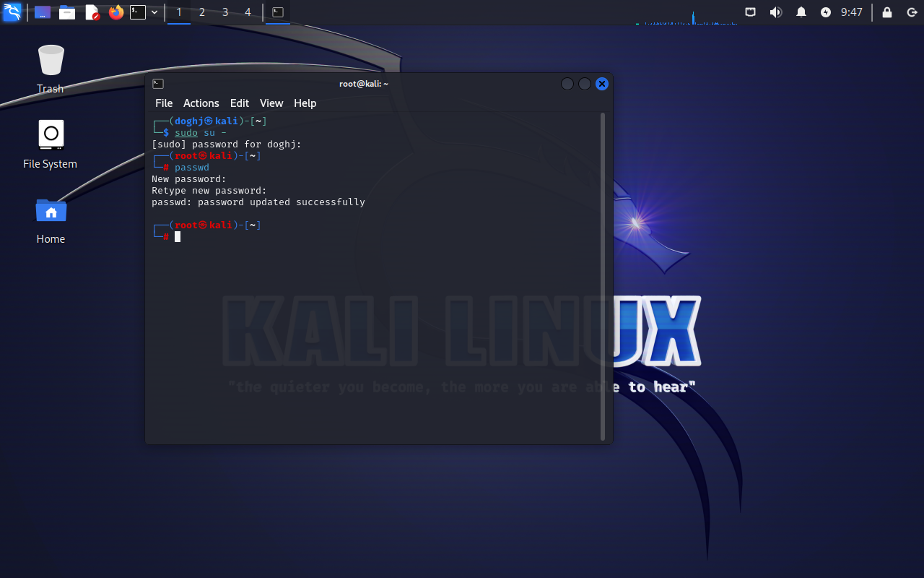Click the 'Retype new password:' line

pos(209,191)
